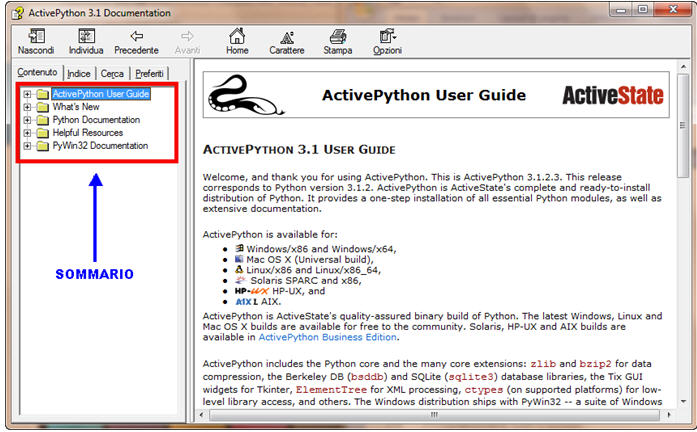Screen dimensions: 697x432
Task: Open the Preferiti tab
Action: [149, 73]
